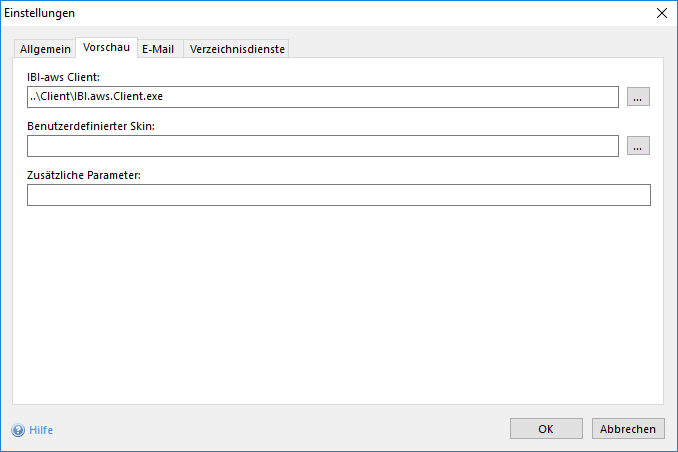This screenshot has width=678, height=452.
Task: Open the E-Mail tab
Action: click(x=158, y=49)
